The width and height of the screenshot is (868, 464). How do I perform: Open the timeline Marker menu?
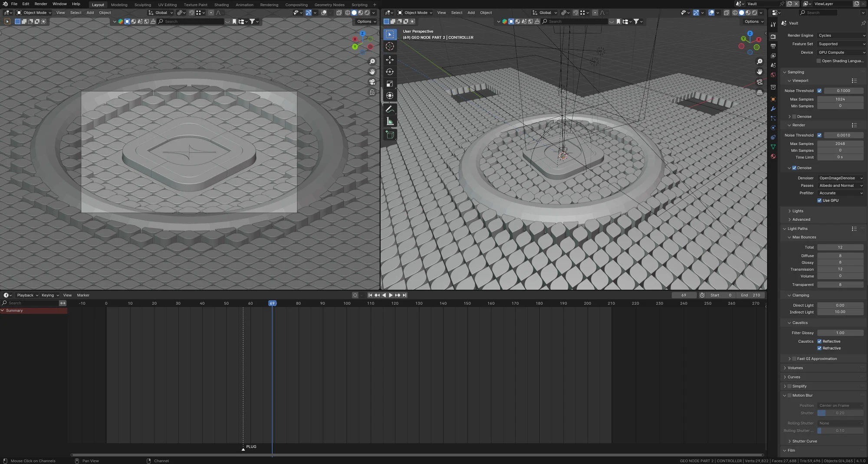83,295
